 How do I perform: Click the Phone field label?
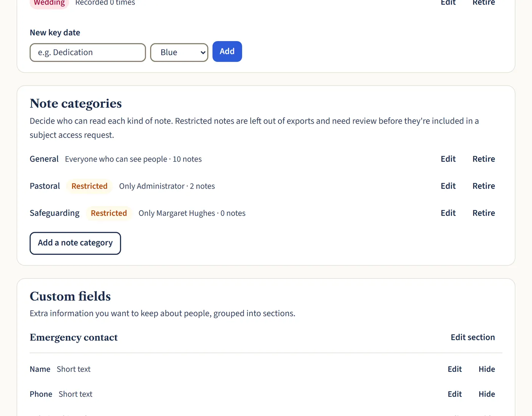click(41, 394)
